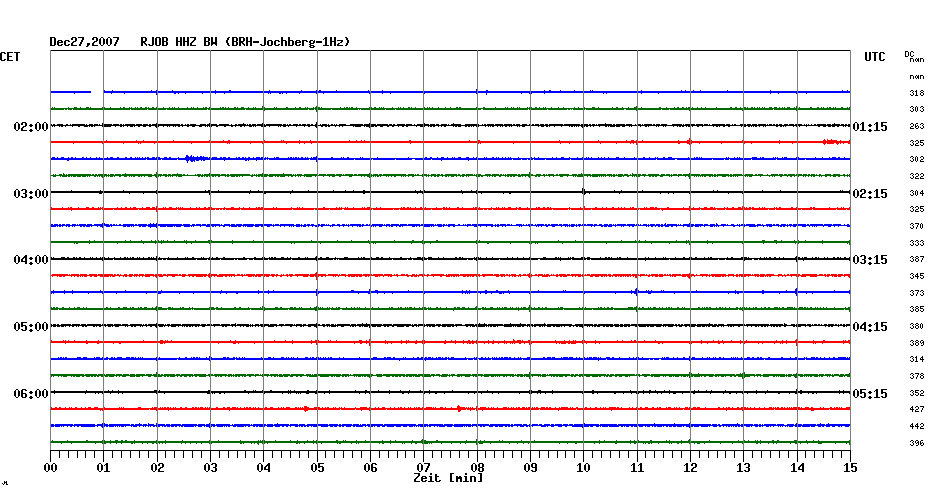Click the "DC" column header
Image resolution: width=930 pixels, height=494 pixels.
[x=909, y=54]
